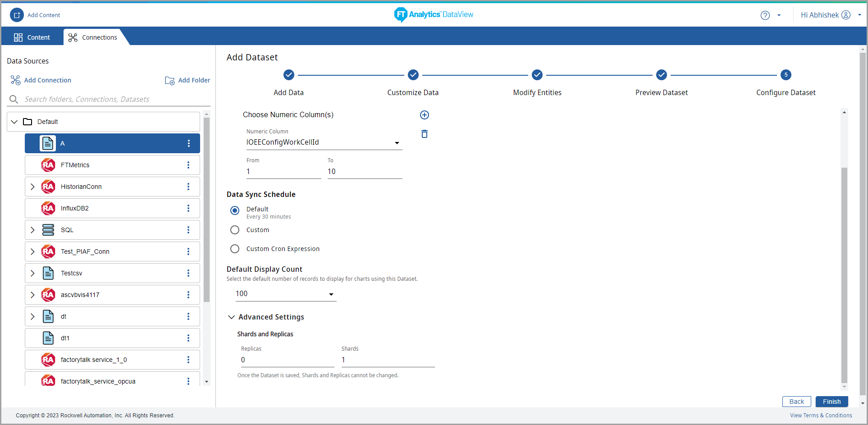Screen dimensions: 868x425
Task: Click the Add Content icon
Action: point(17,15)
